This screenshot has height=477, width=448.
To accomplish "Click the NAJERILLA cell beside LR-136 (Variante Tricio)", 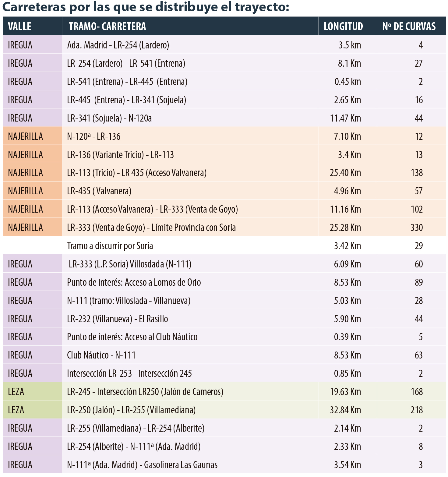I will coord(26,155).
